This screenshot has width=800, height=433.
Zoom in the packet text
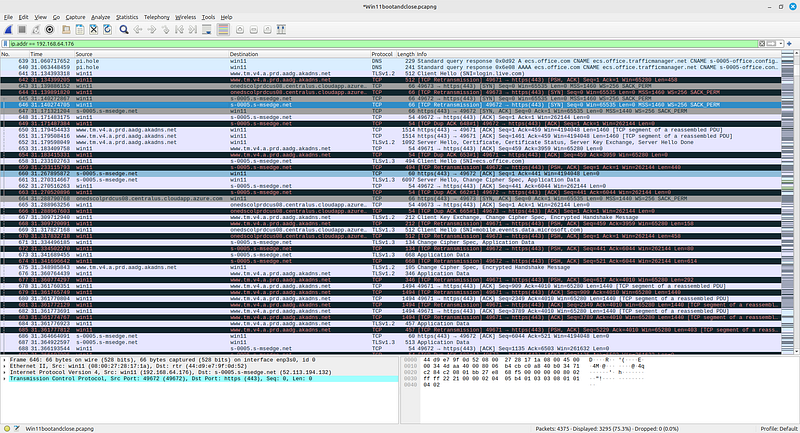240,30
